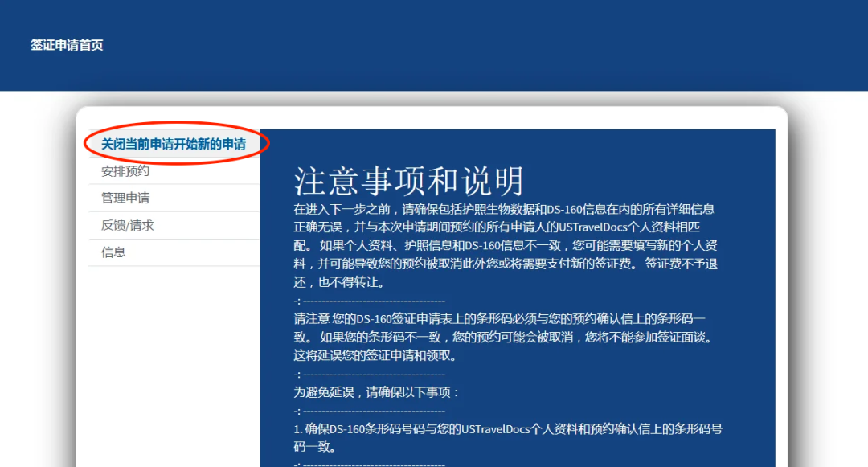Screen dimensions: 868x467
Task: Click item 1. 确保DS-160条形码号码 text
Action: click(x=508, y=438)
